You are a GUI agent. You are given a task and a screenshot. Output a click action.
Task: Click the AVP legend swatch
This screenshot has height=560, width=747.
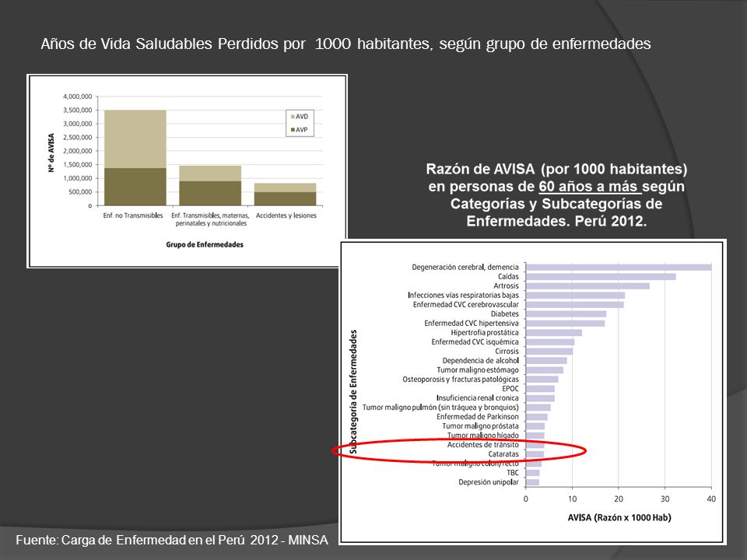[x=292, y=130]
